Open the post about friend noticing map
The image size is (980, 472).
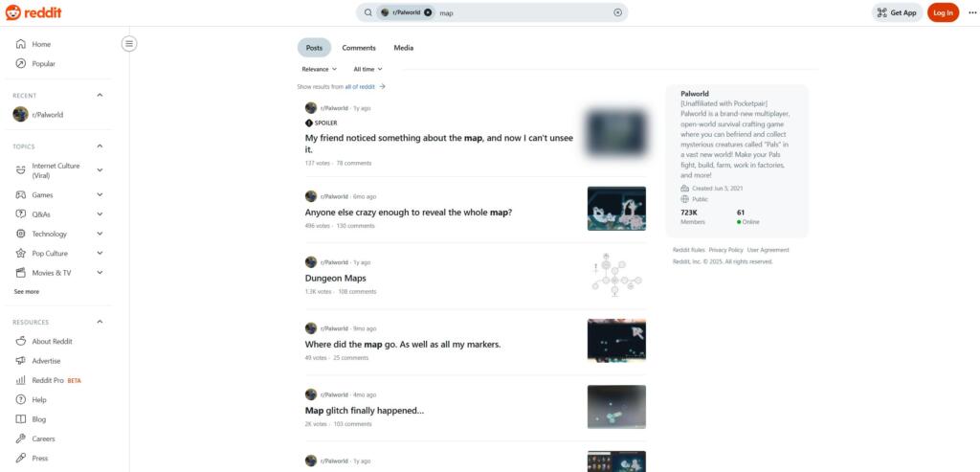point(438,144)
